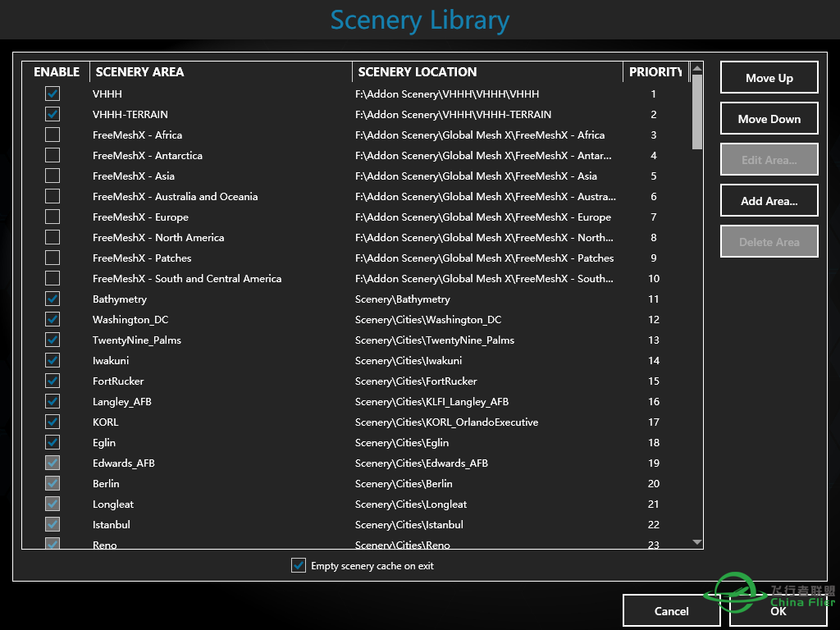The height and width of the screenshot is (630, 840).
Task: Click the scroll up arrow in list
Action: [697, 68]
